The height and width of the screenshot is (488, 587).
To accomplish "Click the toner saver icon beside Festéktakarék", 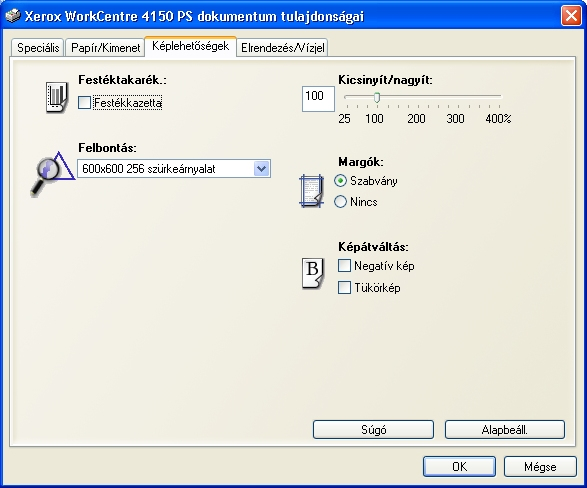I will (57, 98).
